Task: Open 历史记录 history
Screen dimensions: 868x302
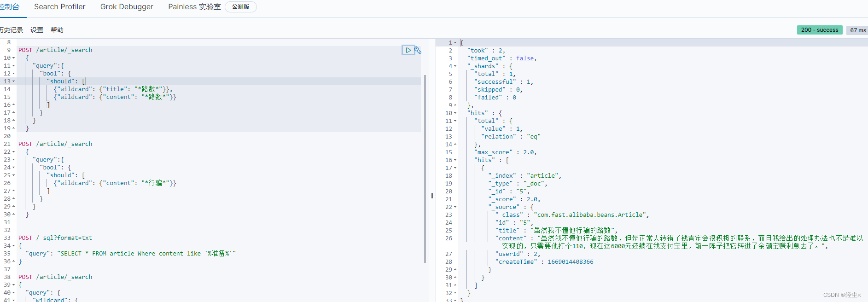Action: tap(11, 30)
